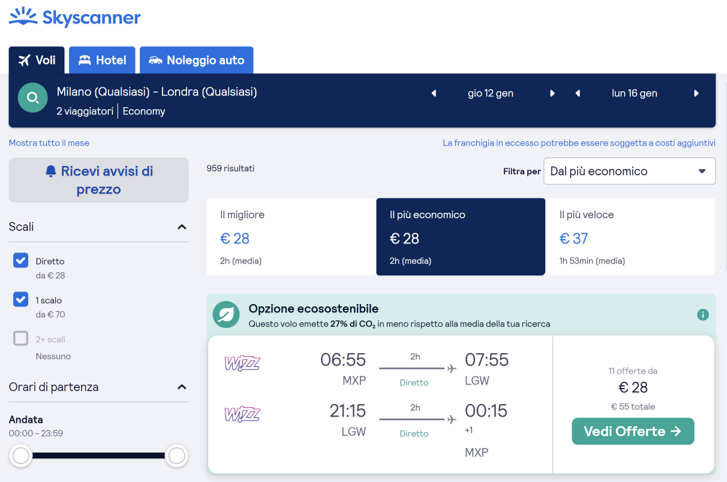This screenshot has height=482, width=727.
Task: Select the Il più veloce sorting card
Action: (x=630, y=236)
